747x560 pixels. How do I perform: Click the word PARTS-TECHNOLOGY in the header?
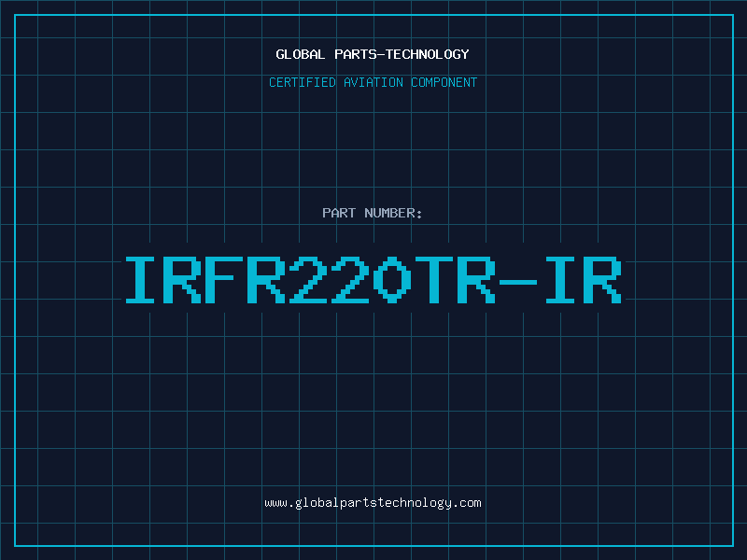pos(402,54)
